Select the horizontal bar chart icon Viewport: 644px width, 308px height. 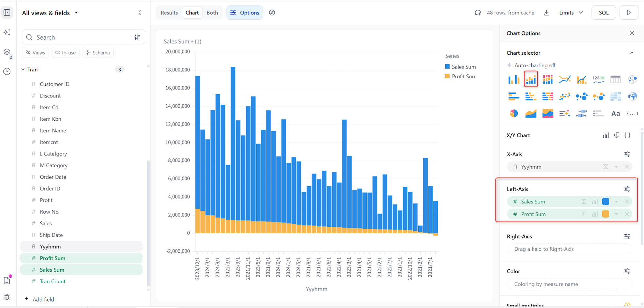(514, 96)
